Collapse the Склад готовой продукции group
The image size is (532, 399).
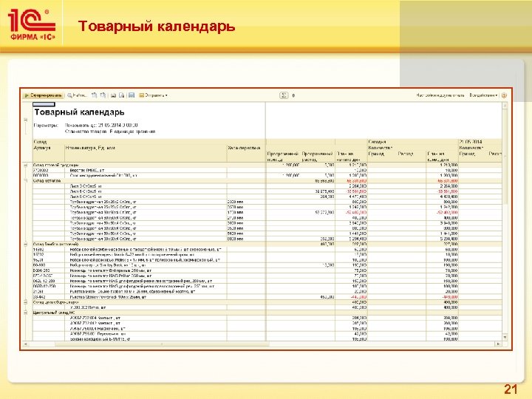pyautogui.click(x=25, y=166)
